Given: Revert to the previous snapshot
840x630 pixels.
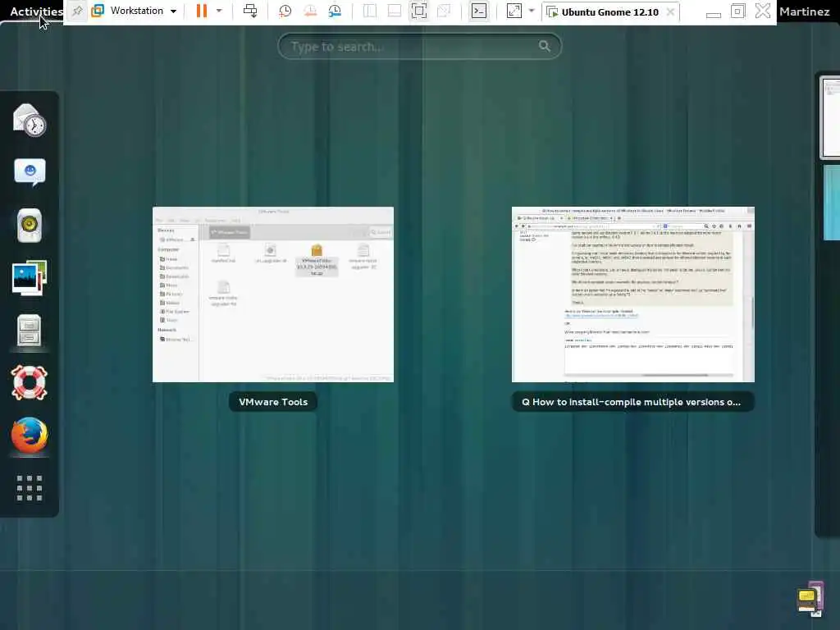Looking at the screenshot, I should pyautogui.click(x=309, y=11).
